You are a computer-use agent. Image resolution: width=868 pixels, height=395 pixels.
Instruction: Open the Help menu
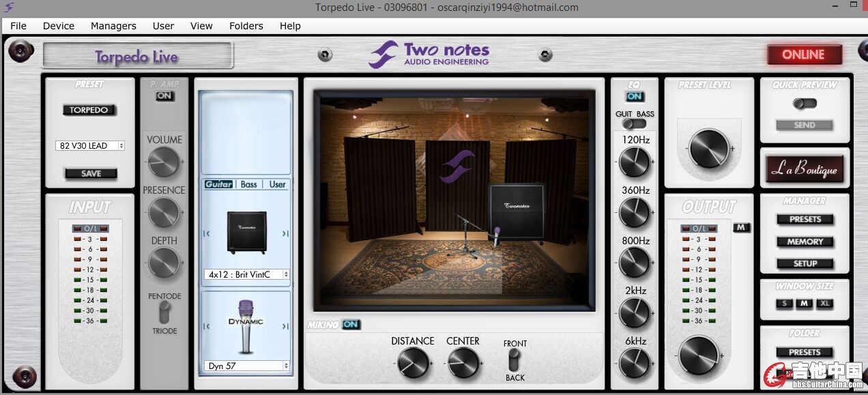[x=290, y=26]
